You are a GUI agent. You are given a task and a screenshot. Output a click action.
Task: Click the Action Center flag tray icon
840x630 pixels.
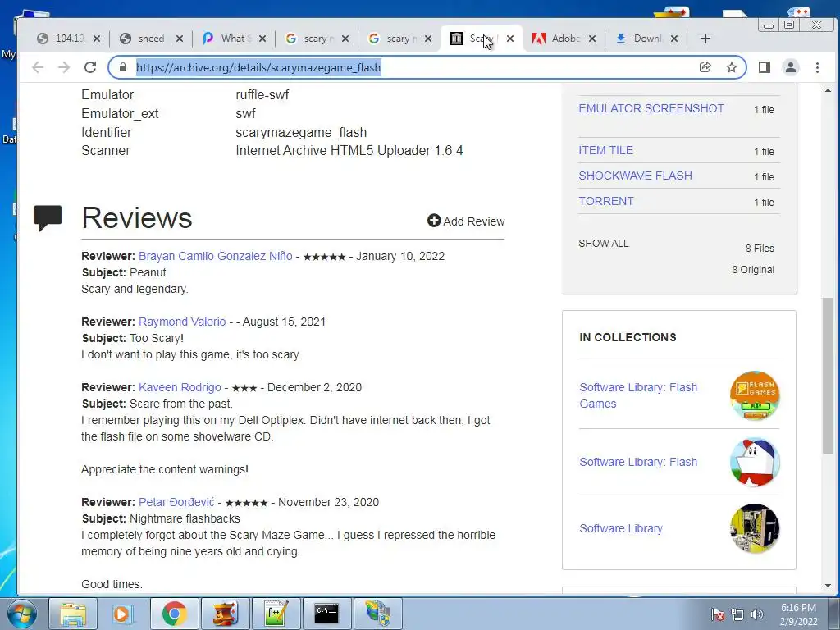point(718,614)
